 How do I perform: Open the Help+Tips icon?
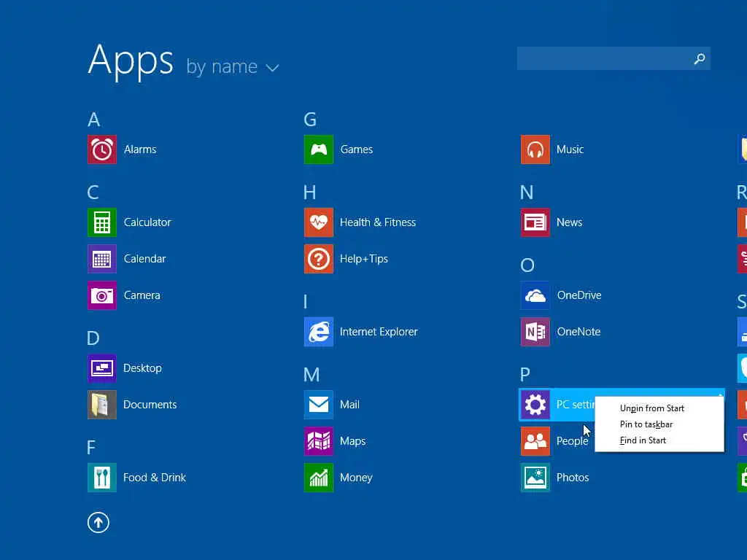coord(319,259)
